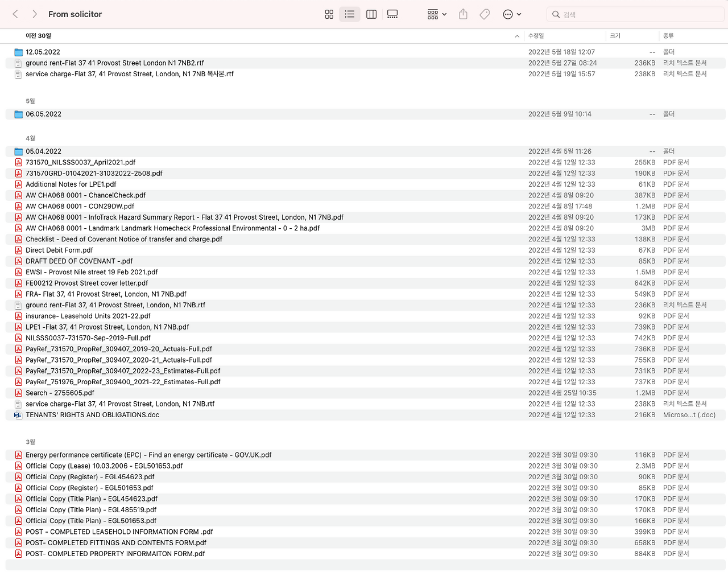Click PDF icon of Additional Notes for LPE1.pdf
Image resolution: width=728 pixels, height=572 pixels.
[x=19, y=184]
